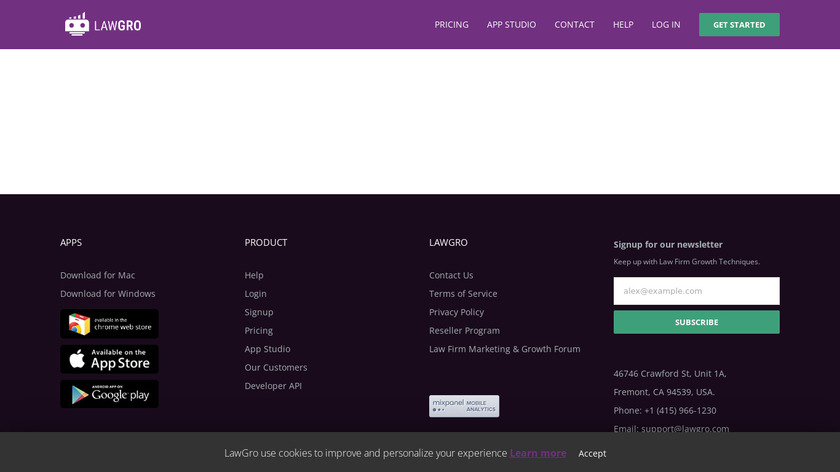Open the Developer API link
The width and height of the screenshot is (840, 472).
click(x=273, y=386)
